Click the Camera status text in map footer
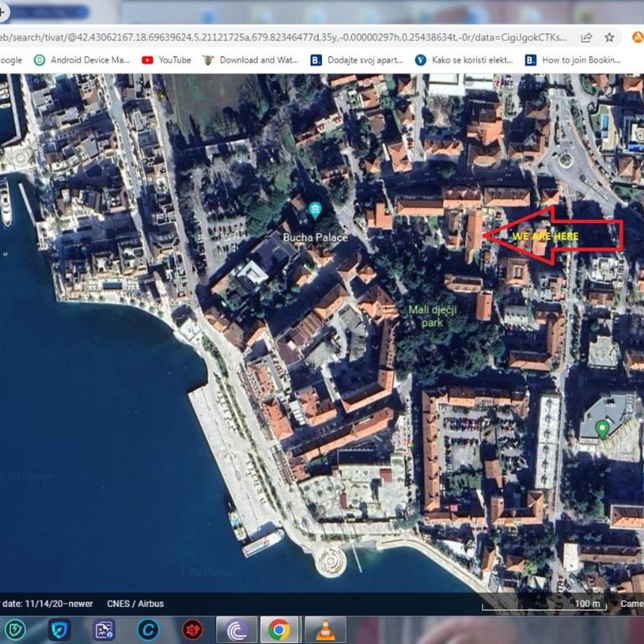The height and width of the screenshot is (644, 644). point(632,604)
